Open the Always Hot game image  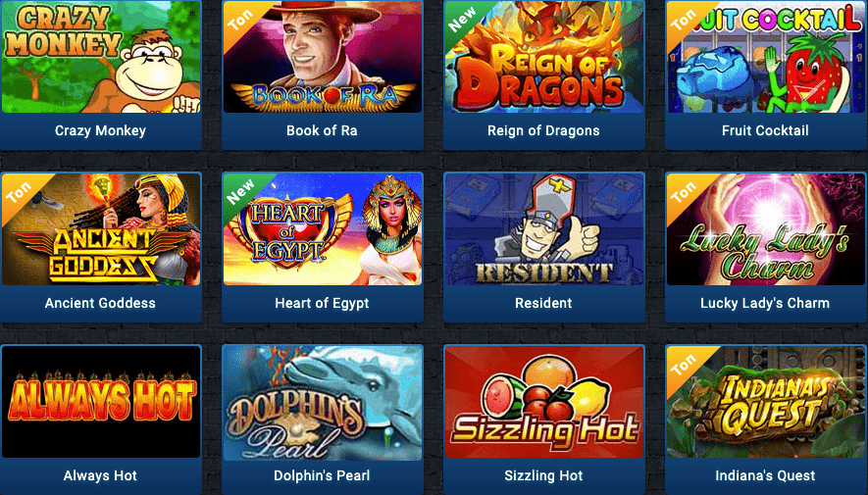tap(101, 402)
